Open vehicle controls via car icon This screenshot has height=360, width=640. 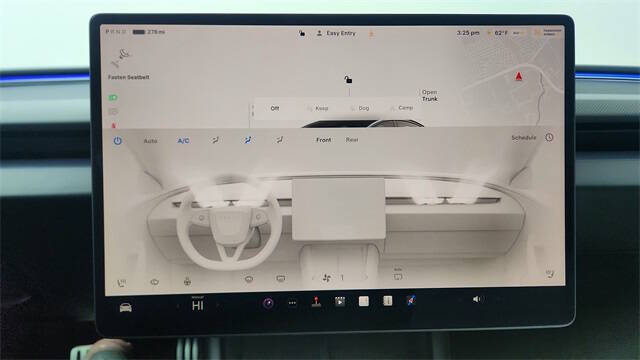pyautogui.click(x=125, y=307)
